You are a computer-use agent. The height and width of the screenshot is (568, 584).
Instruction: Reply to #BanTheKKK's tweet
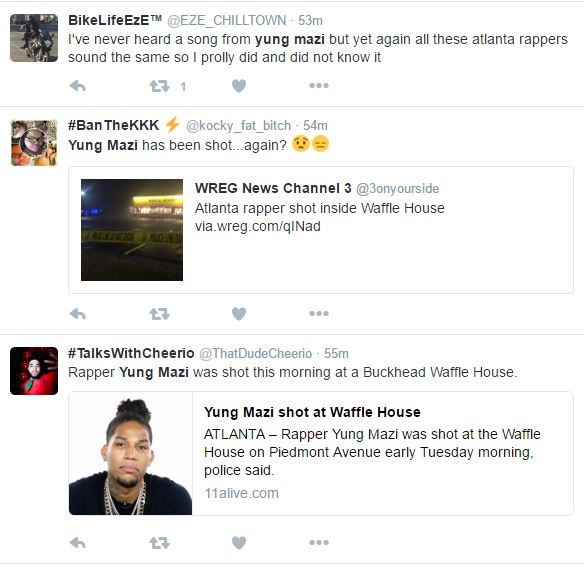pyautogui.click(x=77, y=314)
